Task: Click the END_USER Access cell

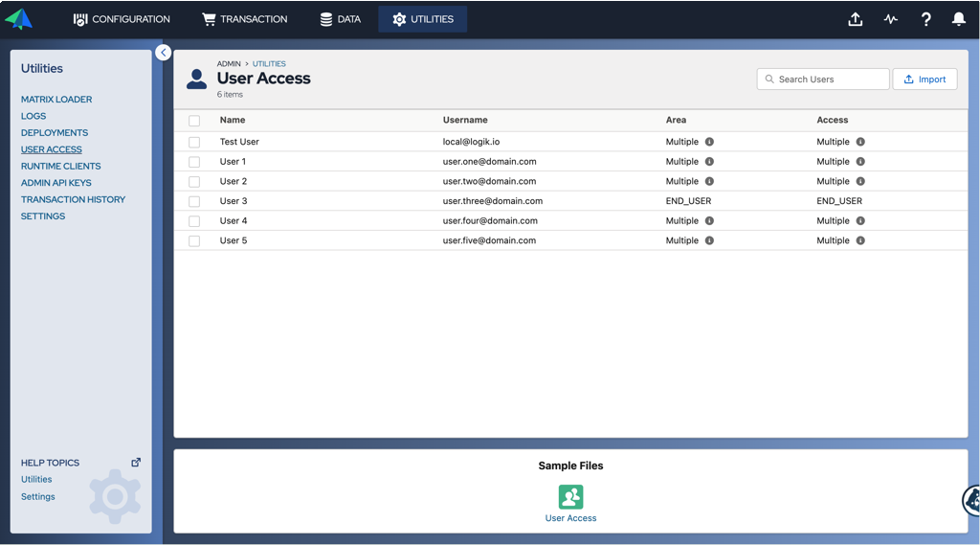Action: pyautogui.click(x=839, y=201)
